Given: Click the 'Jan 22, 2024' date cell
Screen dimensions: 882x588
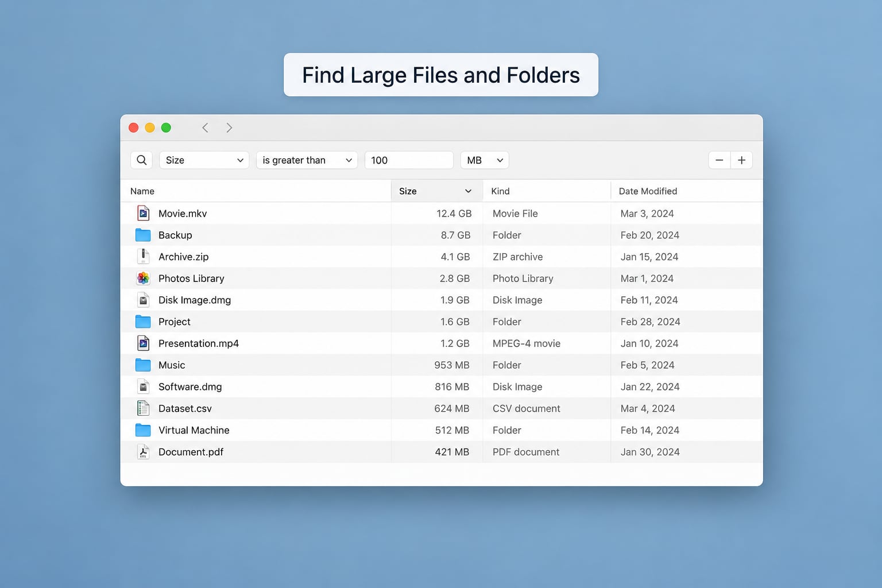Looking at the screenshot, I should point(650,387).
